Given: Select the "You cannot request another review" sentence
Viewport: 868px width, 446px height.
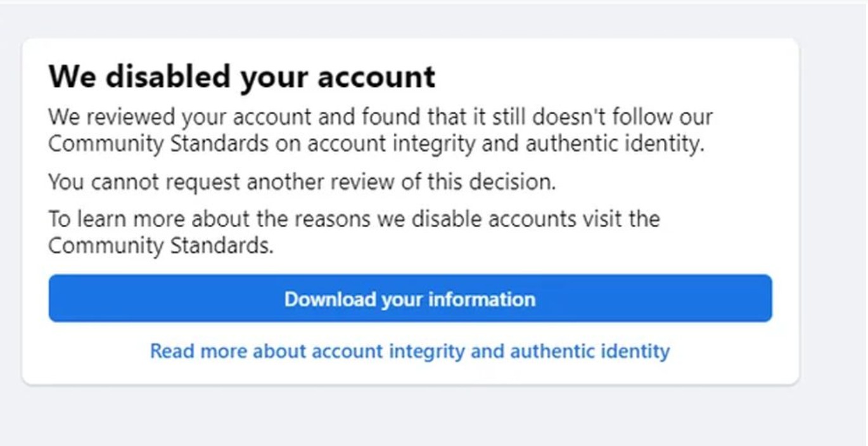Looking at the screenshot, I should (x=302, y=182).
